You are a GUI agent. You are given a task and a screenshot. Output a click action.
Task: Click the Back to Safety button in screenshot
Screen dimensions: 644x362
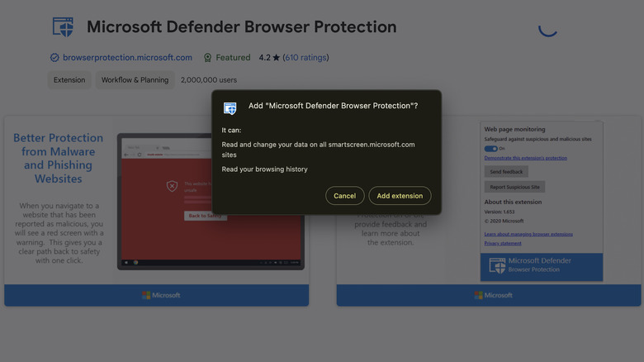click(x=205, y=216)
